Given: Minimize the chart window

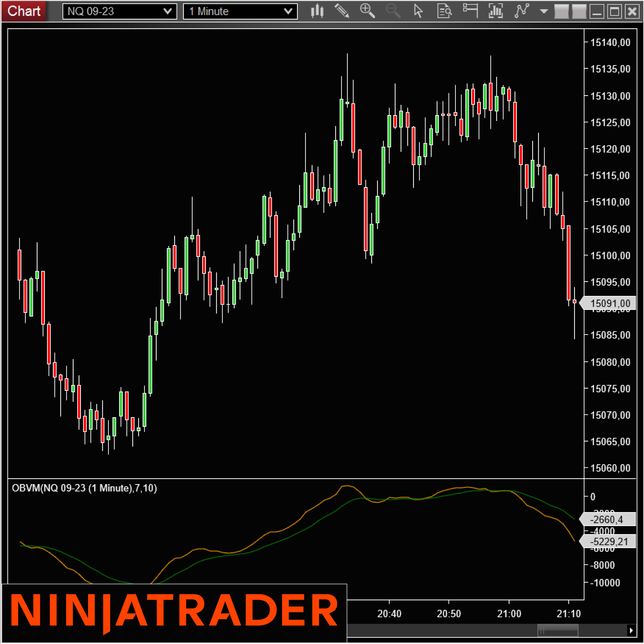Looking at the screenshot, I should 597,12.
